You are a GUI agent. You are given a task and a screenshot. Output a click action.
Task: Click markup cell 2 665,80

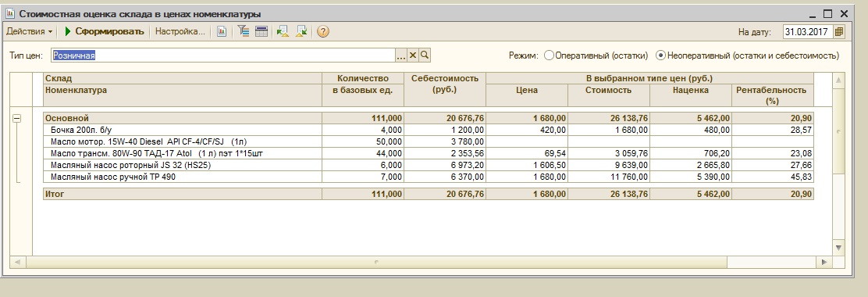coord(690,165)
